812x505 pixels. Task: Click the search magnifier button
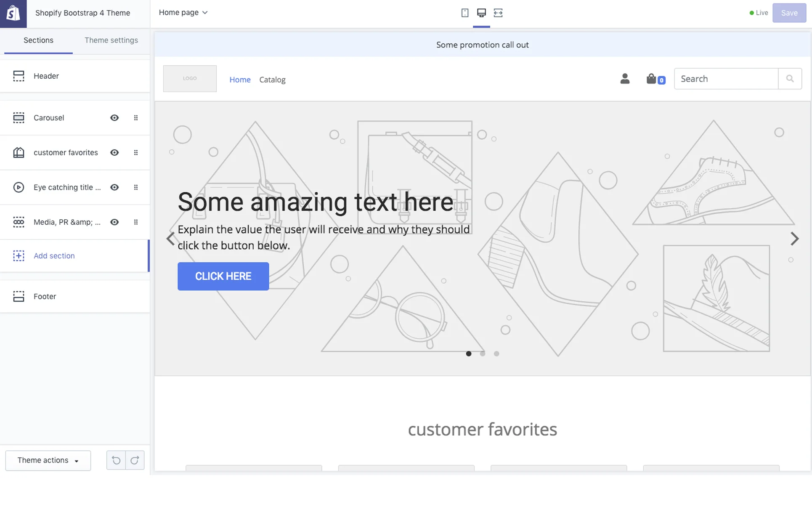(x=790, y=79)
